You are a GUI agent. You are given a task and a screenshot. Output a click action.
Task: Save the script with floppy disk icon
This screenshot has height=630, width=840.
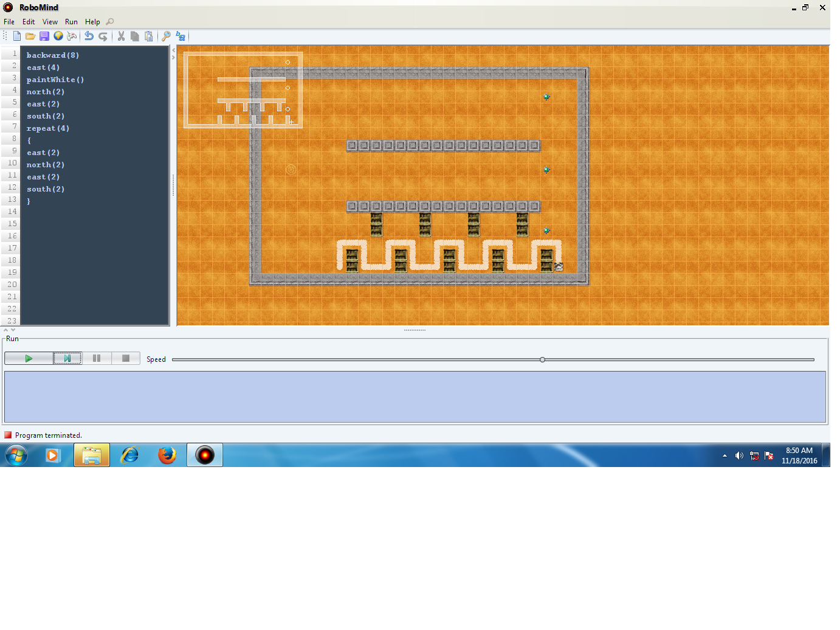[44, 36]
